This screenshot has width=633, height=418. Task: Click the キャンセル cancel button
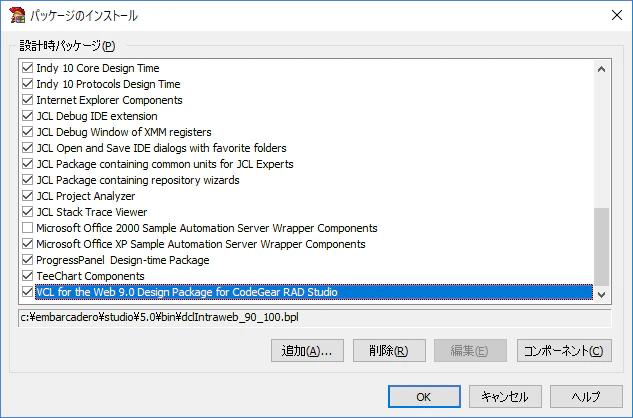click(505, 397)
